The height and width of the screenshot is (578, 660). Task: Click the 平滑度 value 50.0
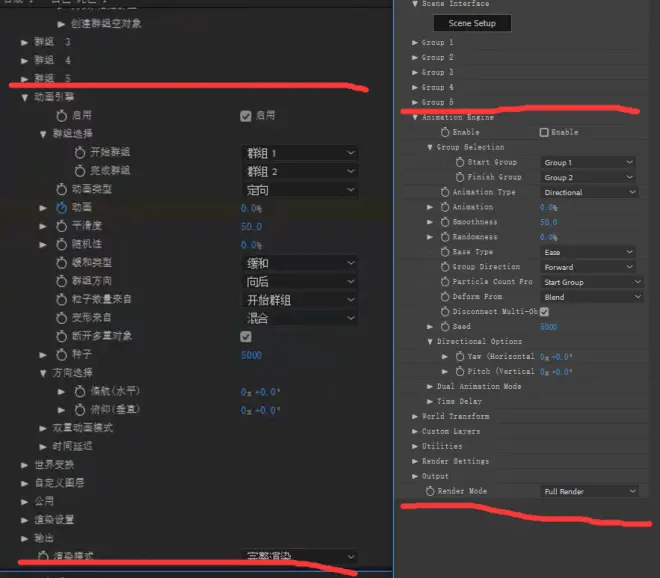coord(251,226)
